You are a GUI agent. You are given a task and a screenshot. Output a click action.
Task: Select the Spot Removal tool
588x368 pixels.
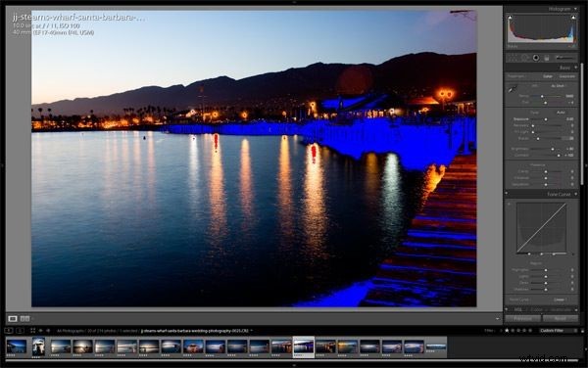(524, 58)
